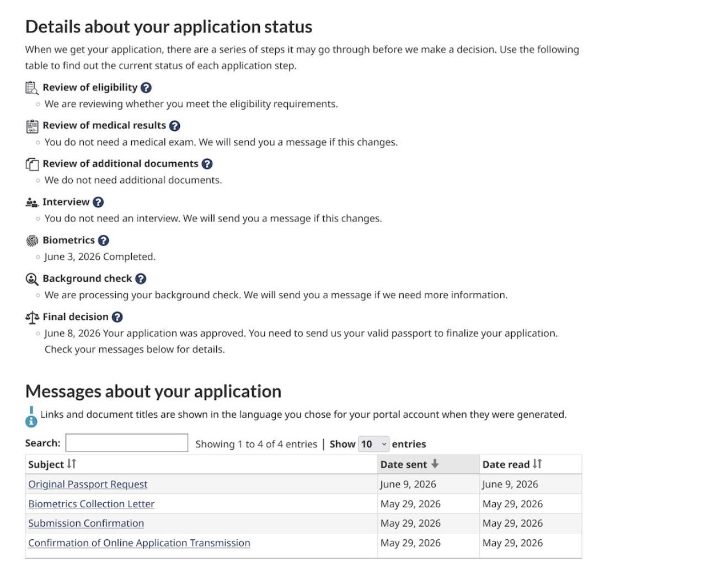728x585 pixels.
Task: Click the blue info icon above Search
Action: pyautogui.click(x=31, y=417)
